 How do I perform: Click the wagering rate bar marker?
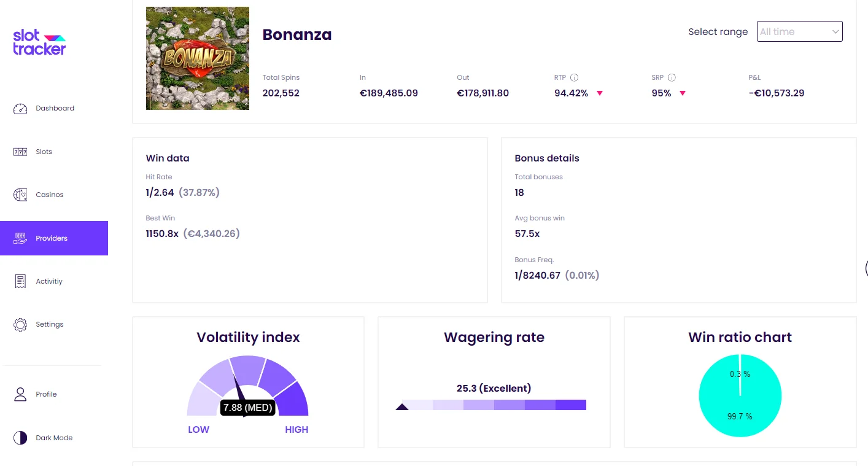click(402, 406)
